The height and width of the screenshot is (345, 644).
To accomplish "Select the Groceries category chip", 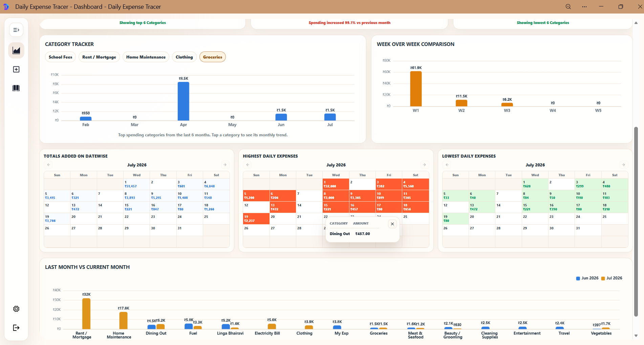I will 213,57.
